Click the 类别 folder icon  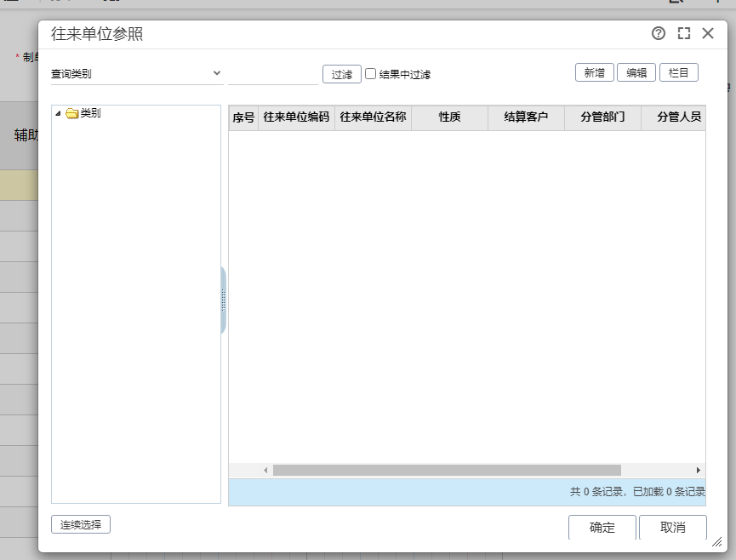click(x=71, y=113)
